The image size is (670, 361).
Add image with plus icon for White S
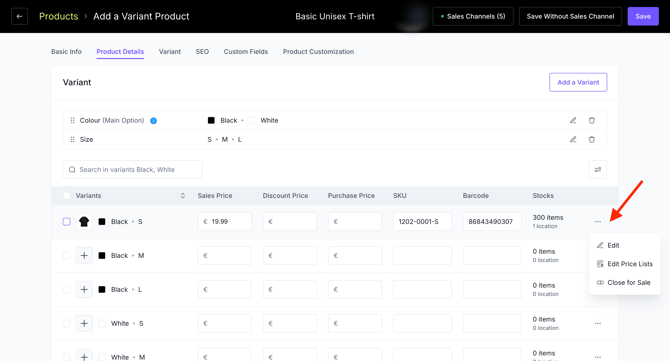(84, 323)
